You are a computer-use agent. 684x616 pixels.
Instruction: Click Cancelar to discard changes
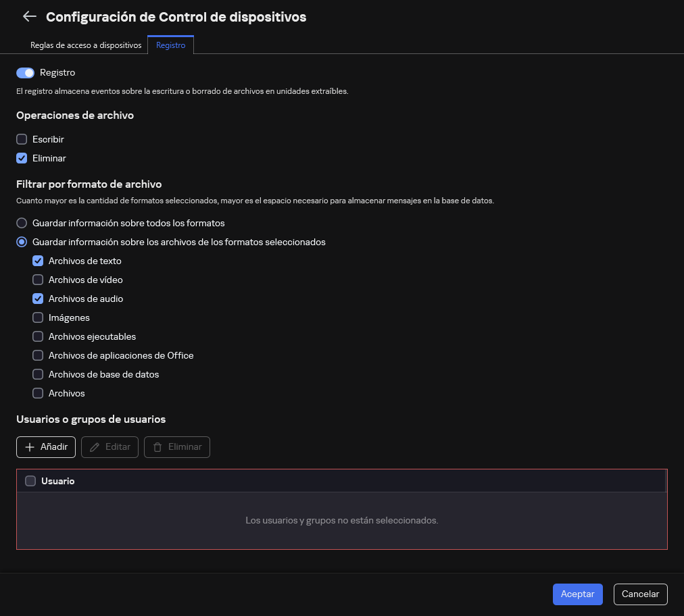coord(640,594)
